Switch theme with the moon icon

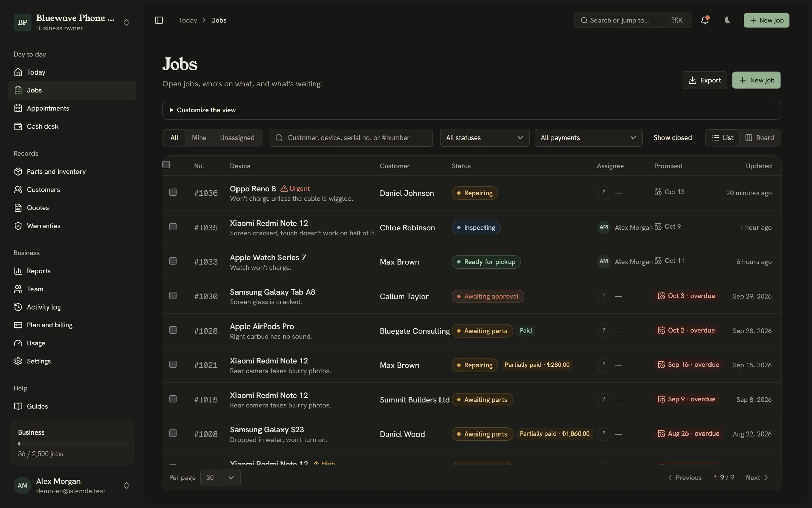coord(727,20)
